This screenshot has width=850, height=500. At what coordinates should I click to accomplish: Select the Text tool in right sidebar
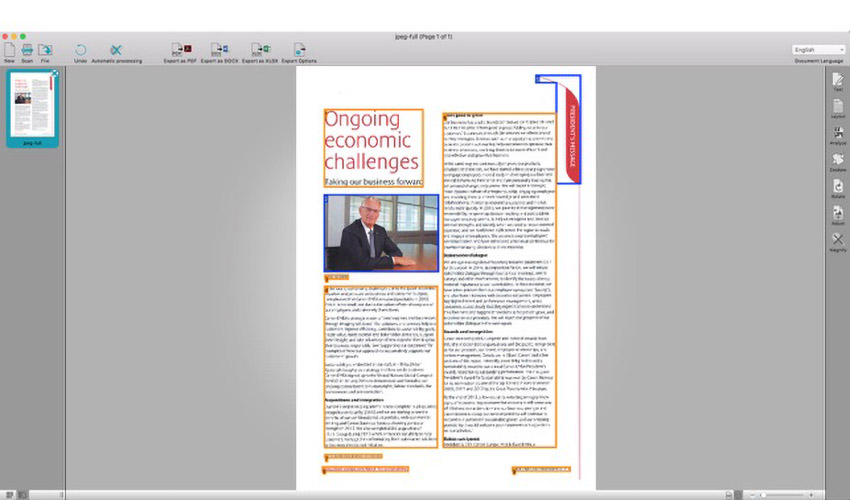838,80
